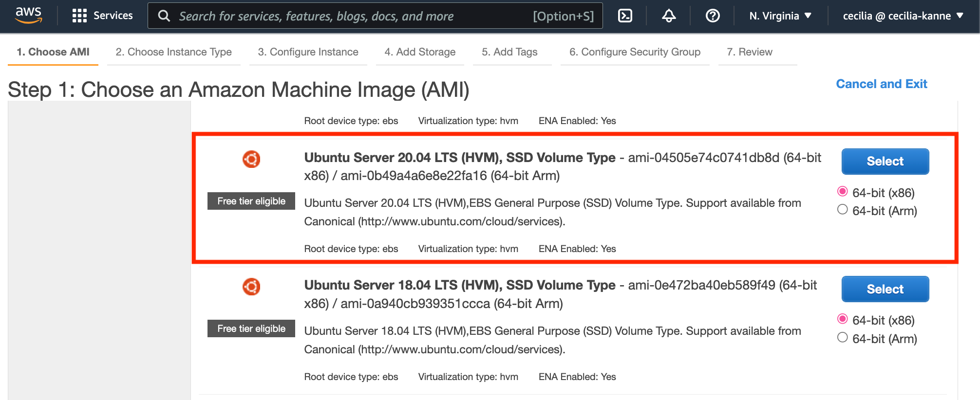
Task: Select the Ubuntu Server 20.04 AMI
Action: pos(885,162)
